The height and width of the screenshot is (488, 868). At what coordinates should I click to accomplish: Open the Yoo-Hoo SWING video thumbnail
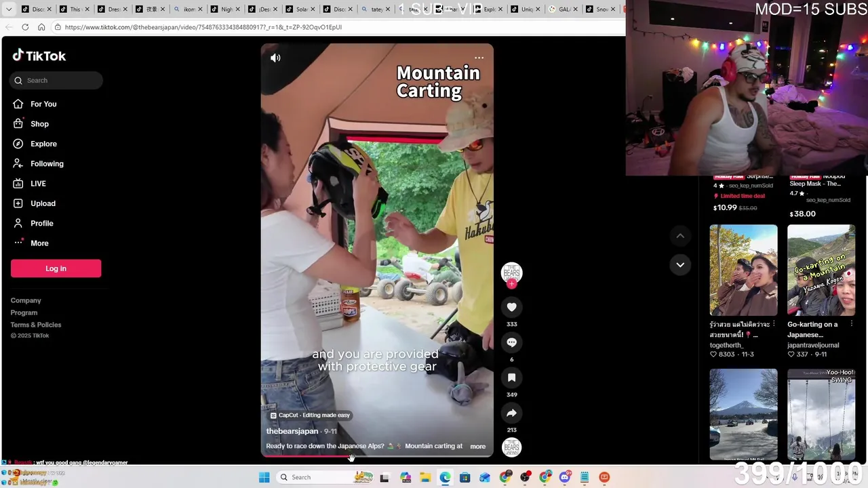pyautogui.click(x=821, y=414)
